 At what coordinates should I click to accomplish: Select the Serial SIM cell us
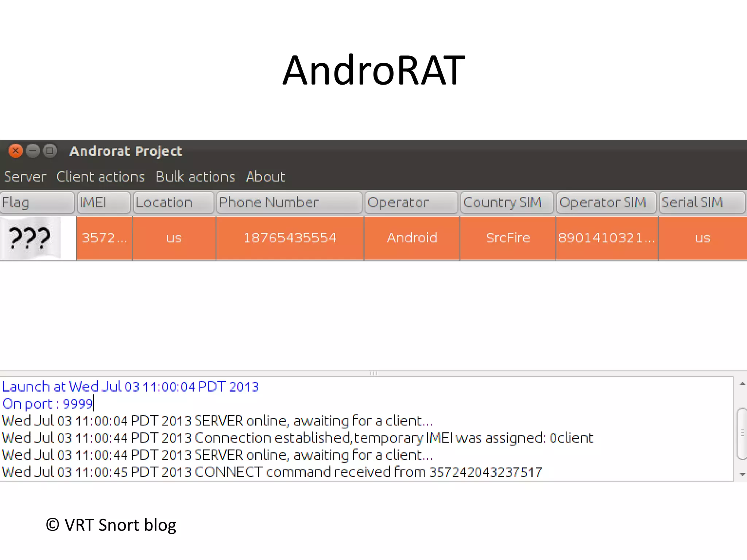point(703,238)
